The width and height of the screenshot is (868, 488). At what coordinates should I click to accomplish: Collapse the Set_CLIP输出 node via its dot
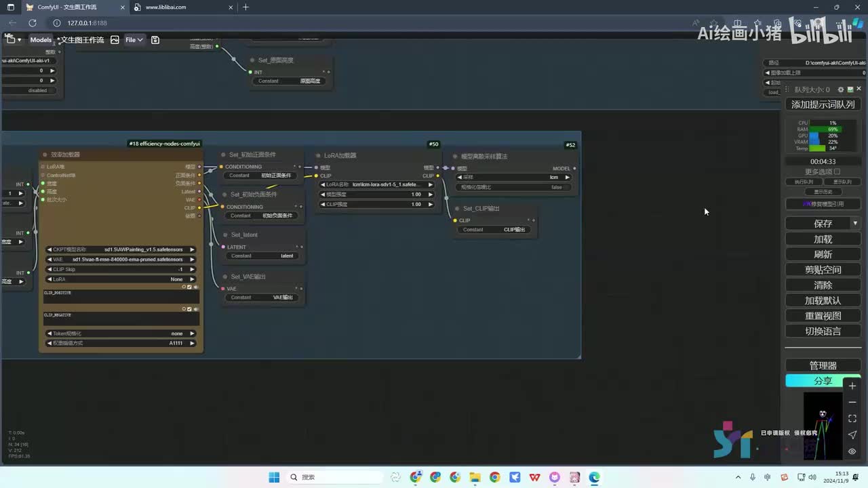pyautogui.click(x=457, y=208)
